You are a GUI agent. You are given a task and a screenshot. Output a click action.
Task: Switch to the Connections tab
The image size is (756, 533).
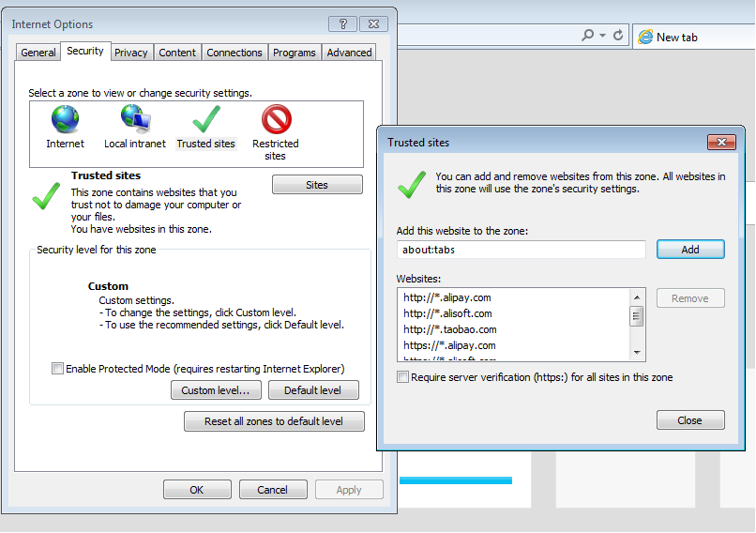(x=234, y=53)
